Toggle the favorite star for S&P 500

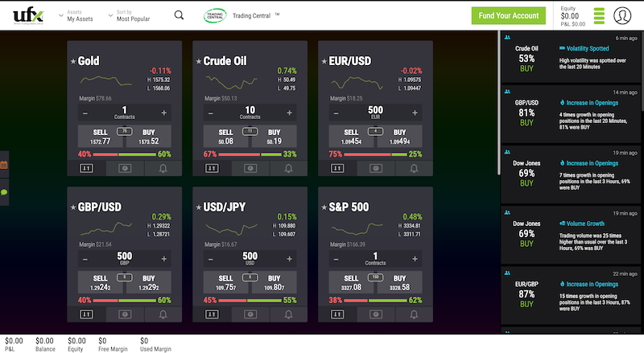(x=324, y=207)
